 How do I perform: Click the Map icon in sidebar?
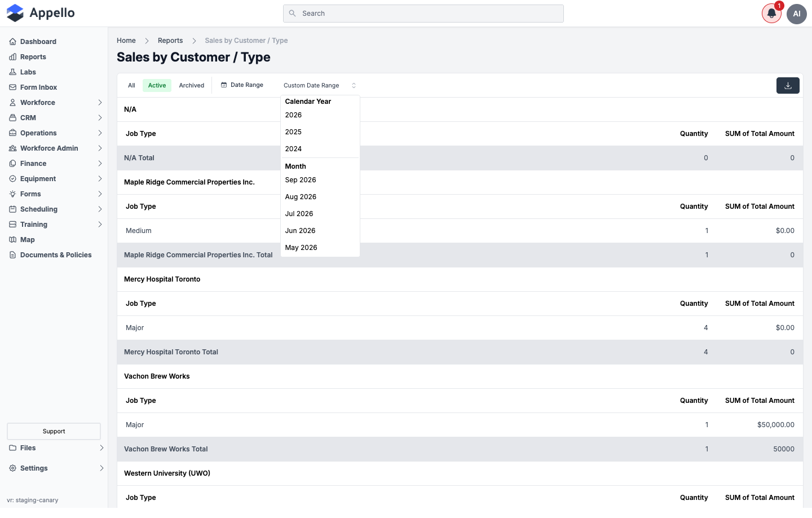pos(12,240)
